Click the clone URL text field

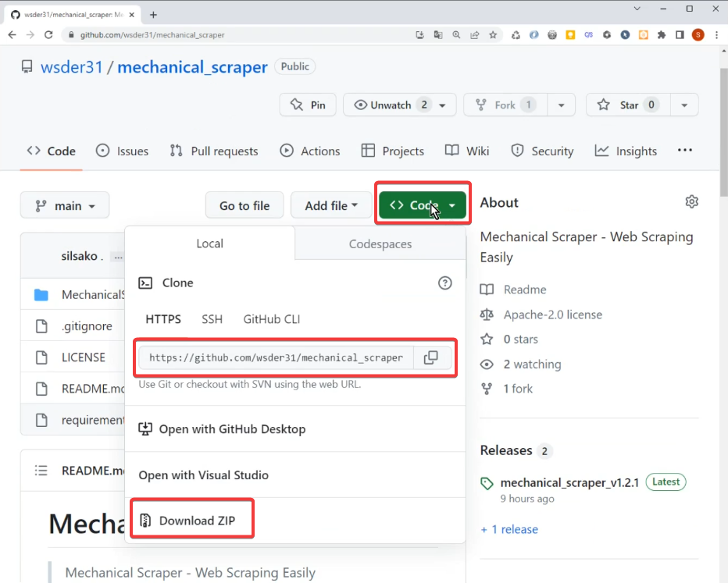tap(277, 357)
